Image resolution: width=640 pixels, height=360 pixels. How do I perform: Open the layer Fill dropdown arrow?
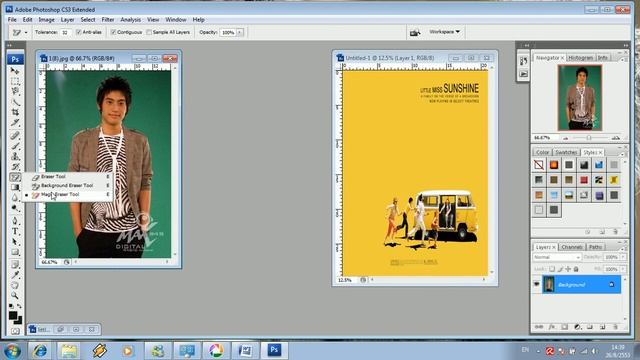coord(623,269)
